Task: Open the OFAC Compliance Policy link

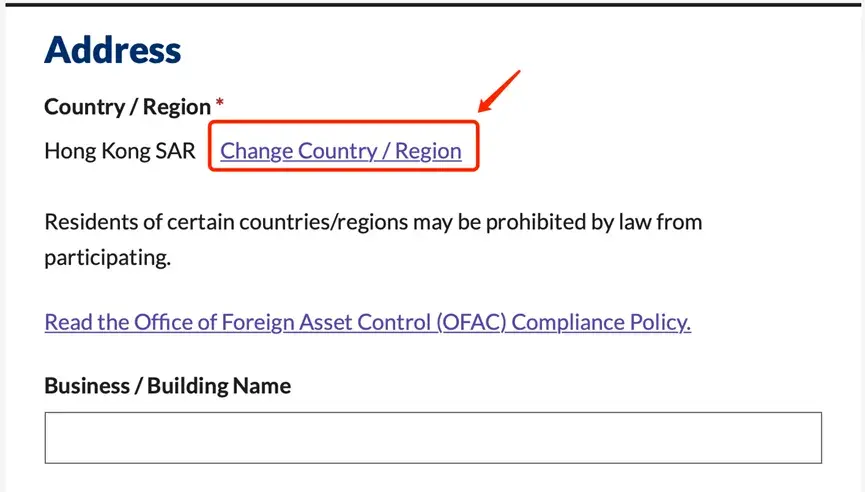Action: pyautogui.click(x=367, y=322)
